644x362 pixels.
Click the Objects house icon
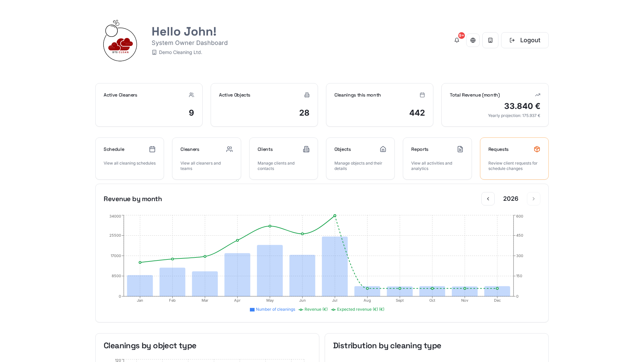[x=383, y=149]
